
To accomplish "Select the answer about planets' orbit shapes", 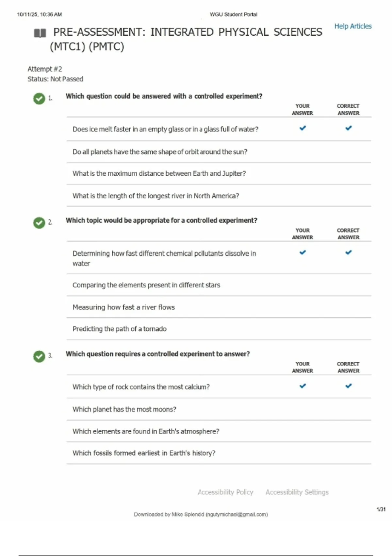I will [160, 152].
